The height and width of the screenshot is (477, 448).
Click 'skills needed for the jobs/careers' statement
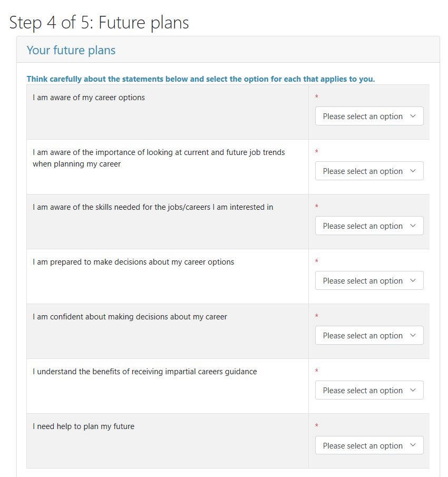153,207
